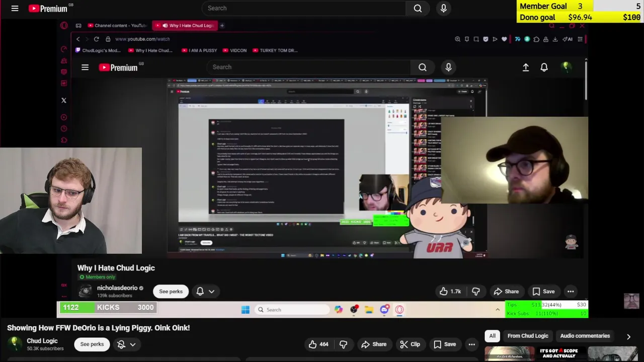Open VIDCON bookmark
644x362 pixels.
tap(235, 50)
